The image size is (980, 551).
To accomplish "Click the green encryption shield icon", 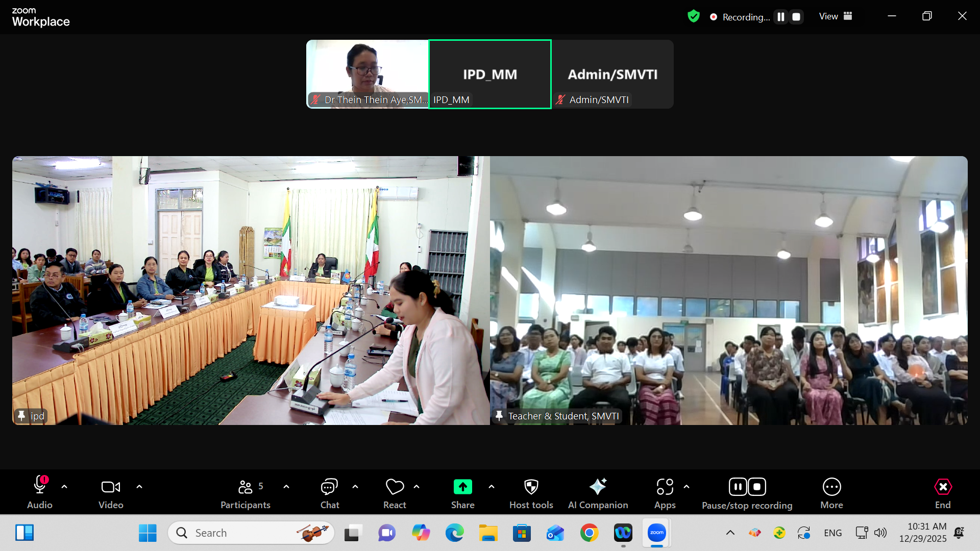I will (x=693, y=16).
